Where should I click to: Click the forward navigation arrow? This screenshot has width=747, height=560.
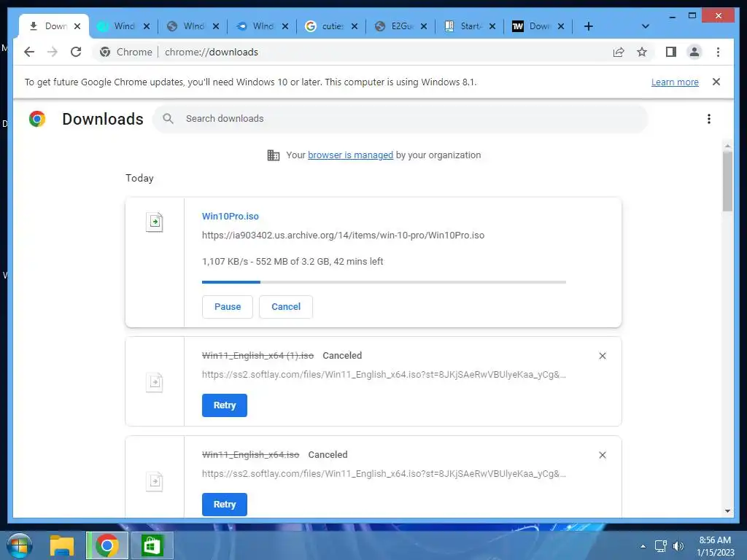point(53,52)
